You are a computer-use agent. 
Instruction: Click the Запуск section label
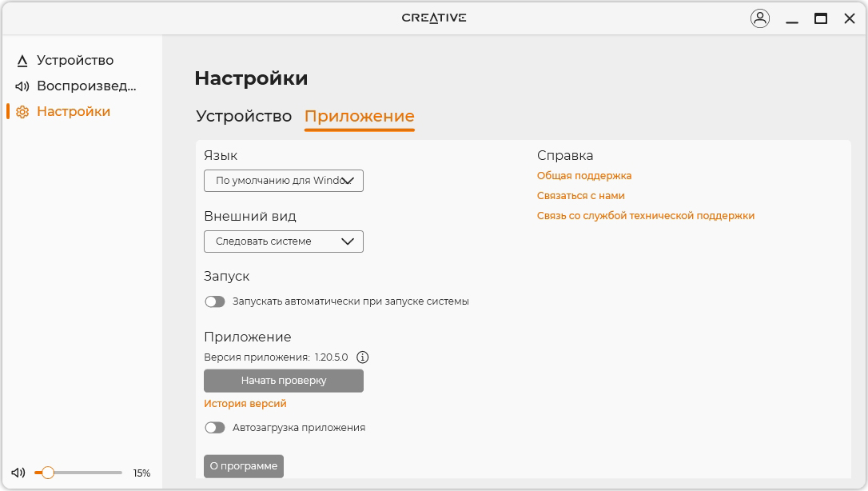pos(226,276)
